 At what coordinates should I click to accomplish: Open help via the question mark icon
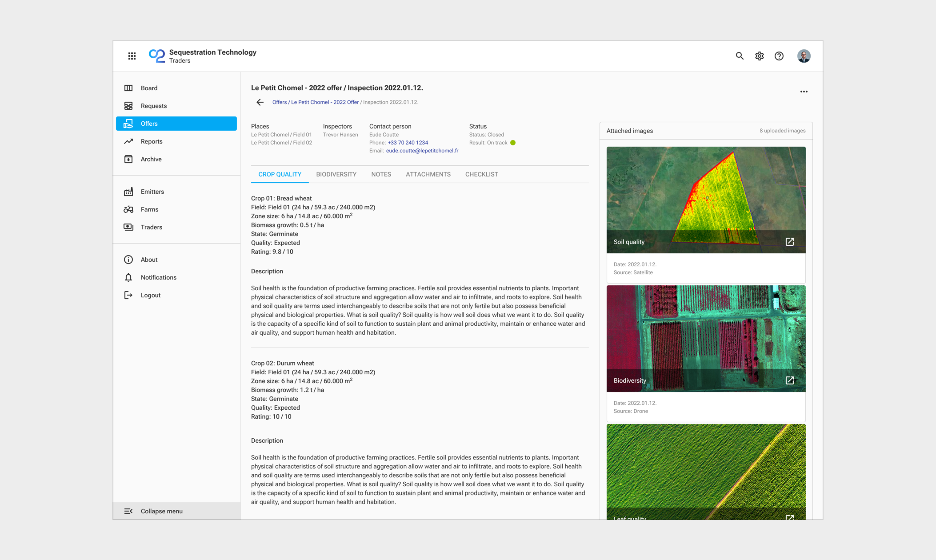pyautogui.click(x=779, y=56)
